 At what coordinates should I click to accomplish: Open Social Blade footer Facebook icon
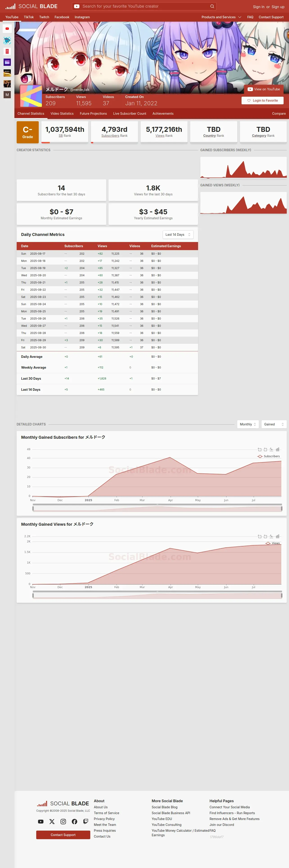pyautogui.click(x=74, y=821)
